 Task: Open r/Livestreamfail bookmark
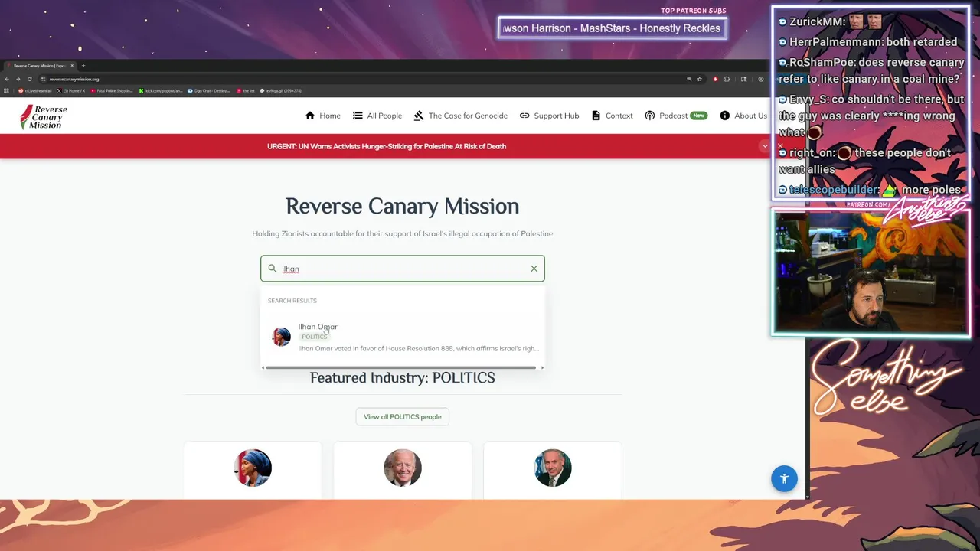click(x=34, y=90)
